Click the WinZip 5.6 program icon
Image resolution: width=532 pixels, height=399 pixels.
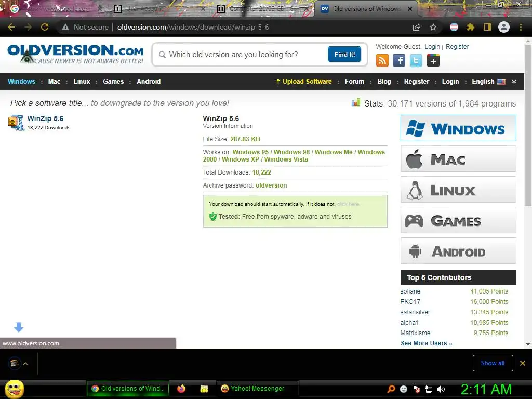pos(16,123)
